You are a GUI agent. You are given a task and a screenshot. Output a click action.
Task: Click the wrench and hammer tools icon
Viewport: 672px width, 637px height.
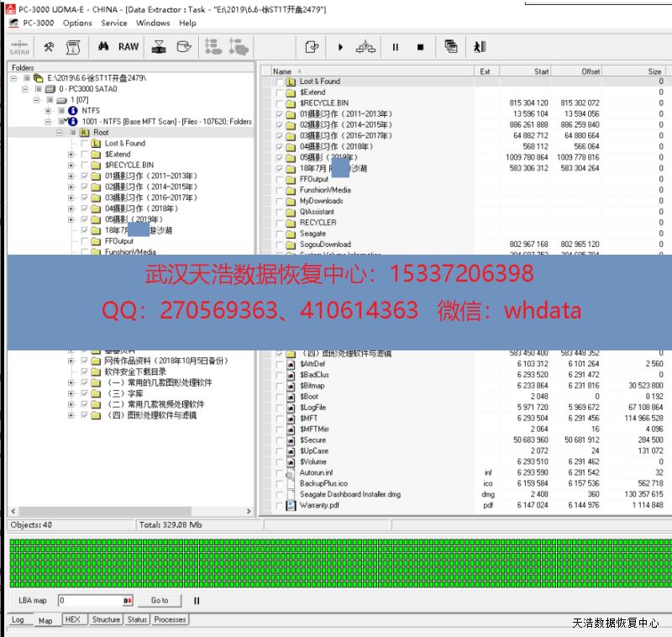49,47
